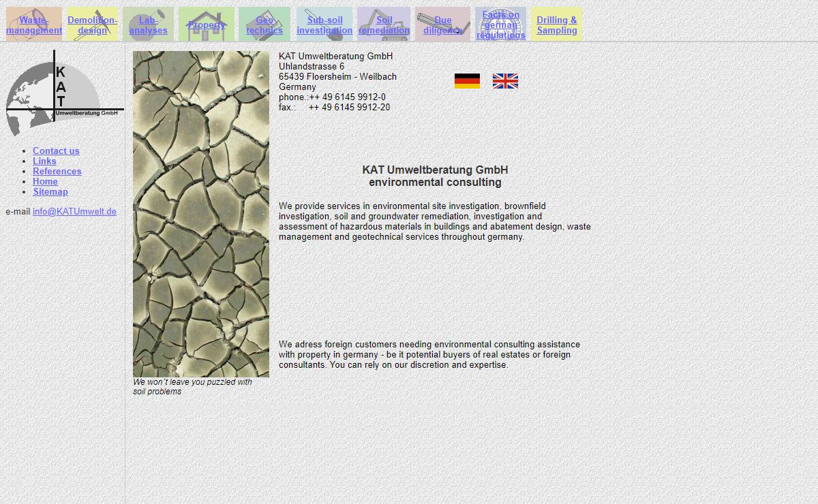Open the Waste-management navigation tile
Viewport: 818px width, 504px height.
coord(34,25)
